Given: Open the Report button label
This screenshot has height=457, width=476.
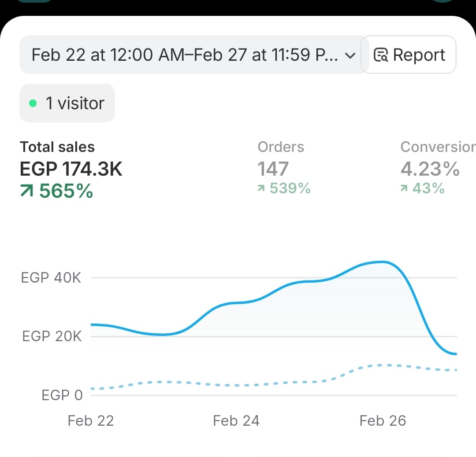Looking at the screenshot, I should click(x=419, y=55).
